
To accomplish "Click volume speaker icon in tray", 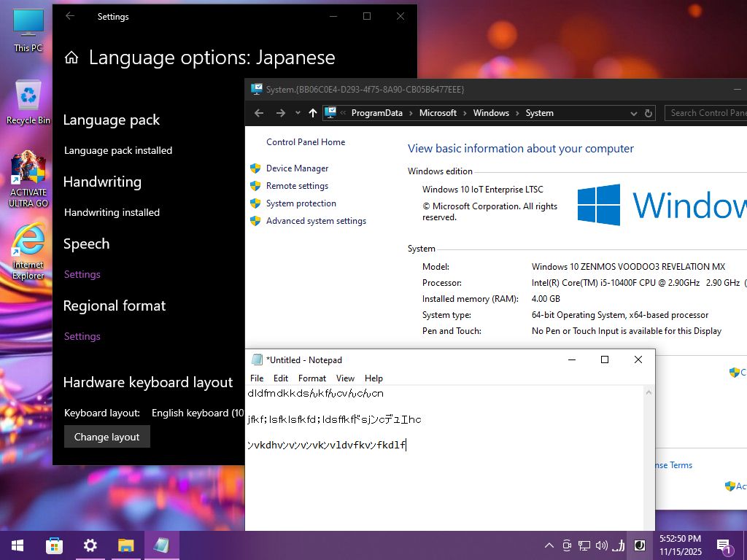I will coord(601,545).
